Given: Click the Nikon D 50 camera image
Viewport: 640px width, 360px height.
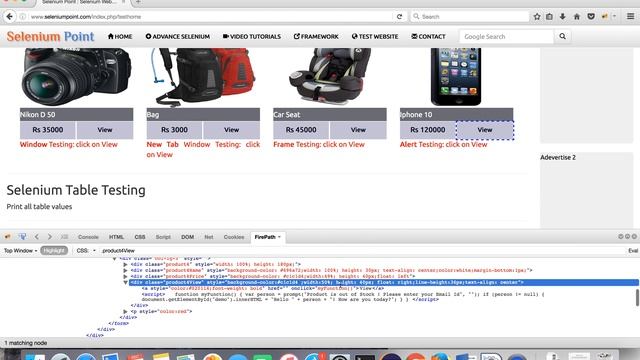Looking at the screenshot, I should [x=76, y=77].
